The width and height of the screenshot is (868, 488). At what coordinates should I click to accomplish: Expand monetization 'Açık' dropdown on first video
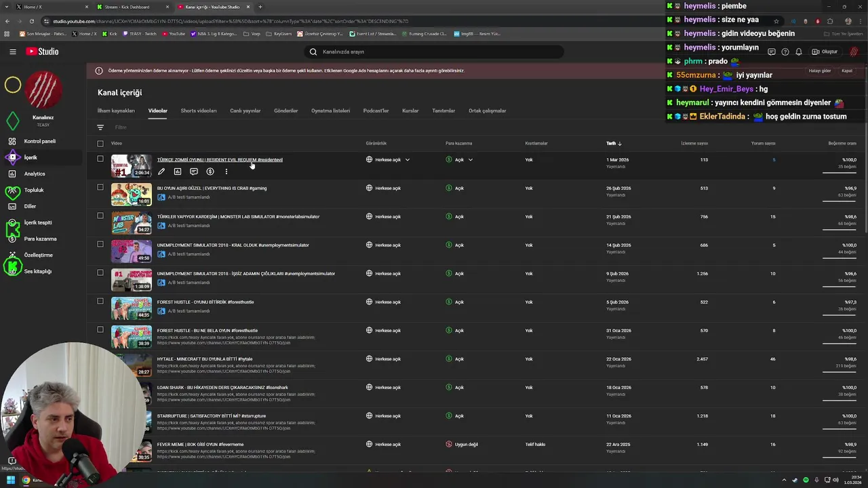coord(470,160)
